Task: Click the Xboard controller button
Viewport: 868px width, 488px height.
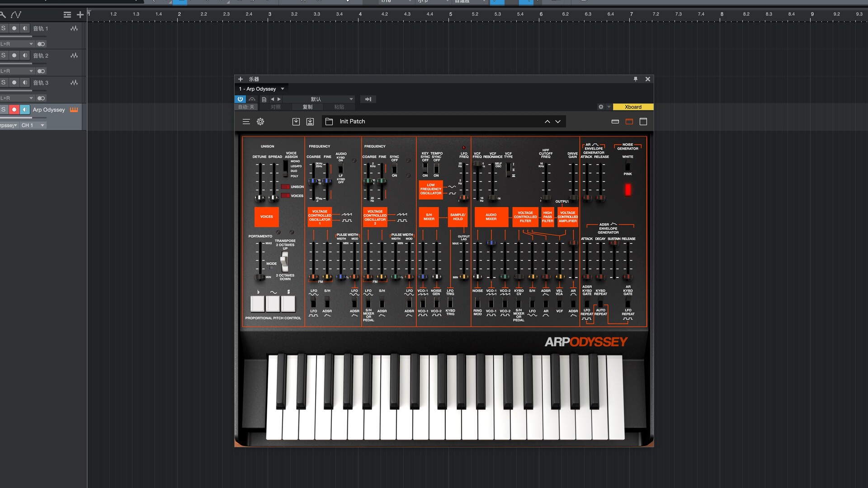Action: 633,107
